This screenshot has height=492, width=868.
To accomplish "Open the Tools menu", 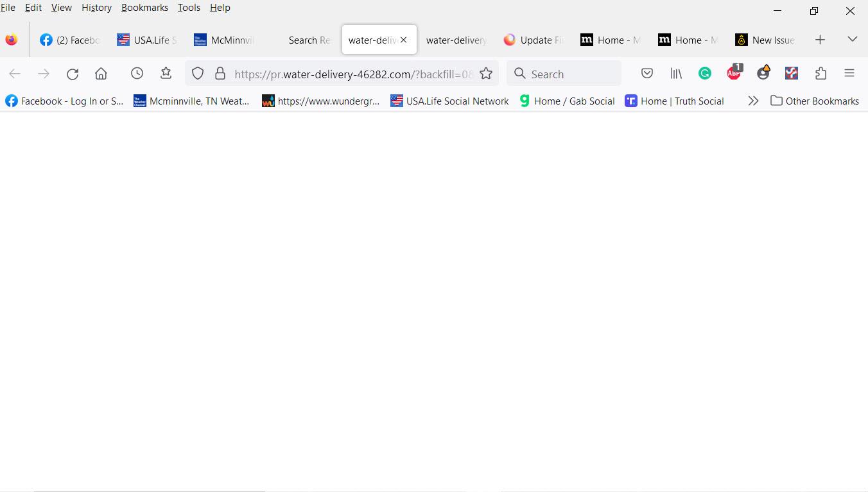I will coord(188,7).
